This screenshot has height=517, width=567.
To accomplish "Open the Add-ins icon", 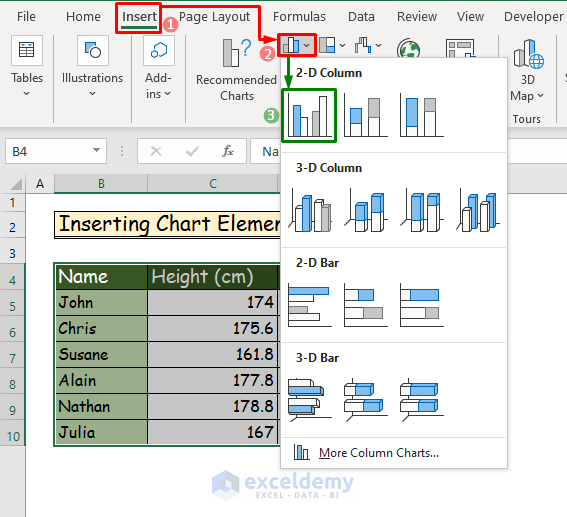I will click(159, 50).
